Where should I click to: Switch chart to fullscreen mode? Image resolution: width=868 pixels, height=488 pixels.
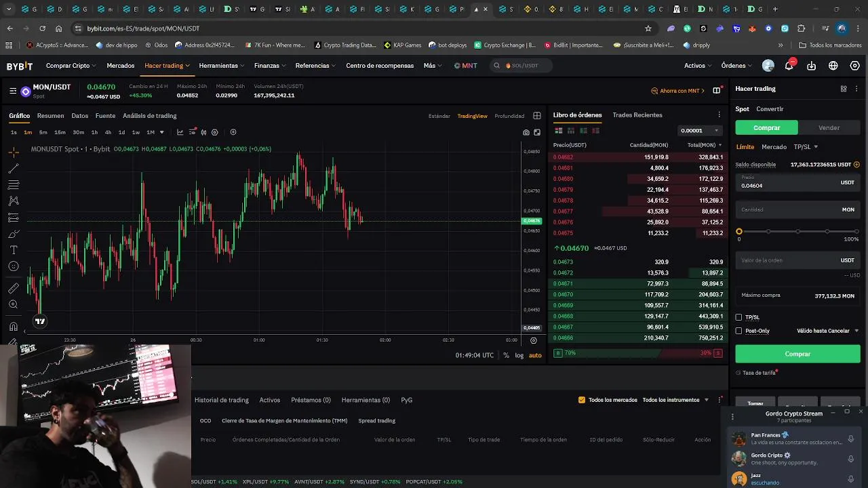tap(537, 132)
